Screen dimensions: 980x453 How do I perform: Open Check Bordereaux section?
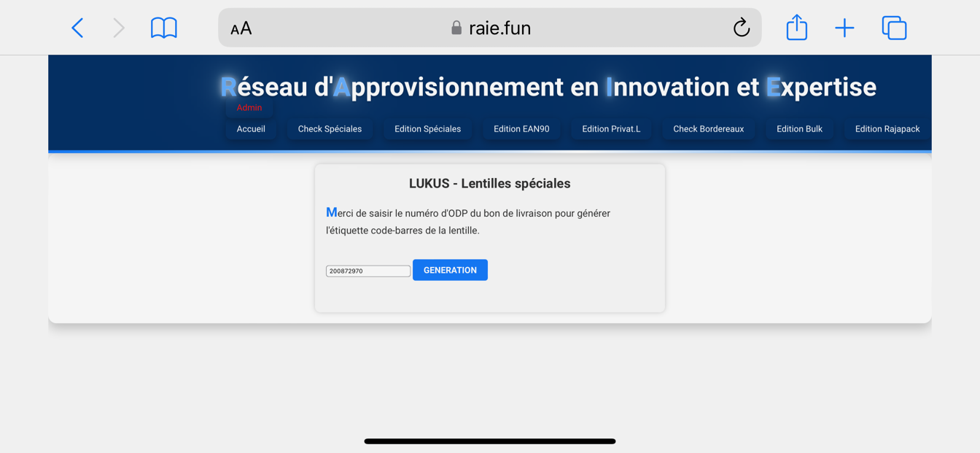708,129
